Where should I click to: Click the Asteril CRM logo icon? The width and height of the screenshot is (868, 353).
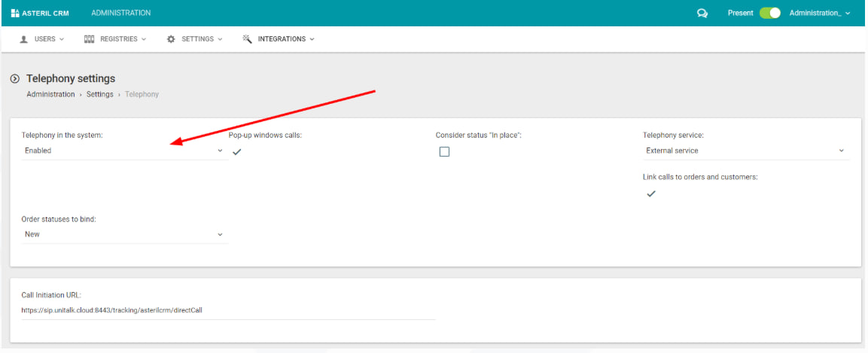(x=15, y=13)
